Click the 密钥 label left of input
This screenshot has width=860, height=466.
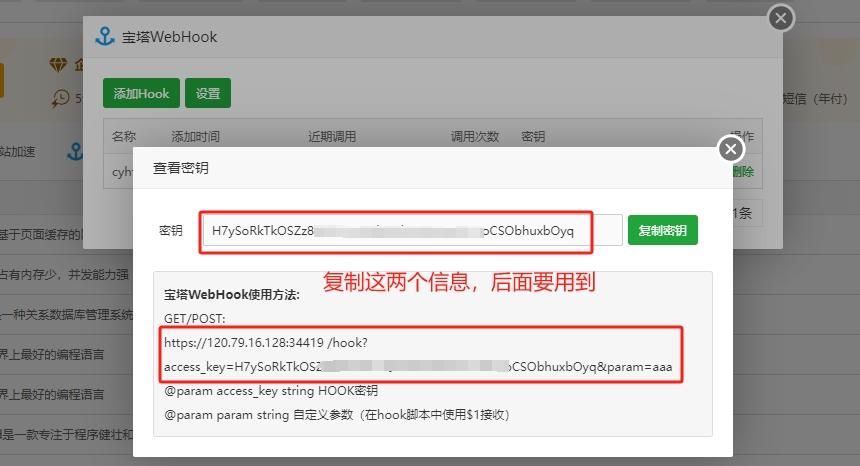click(x=171, y=230)
